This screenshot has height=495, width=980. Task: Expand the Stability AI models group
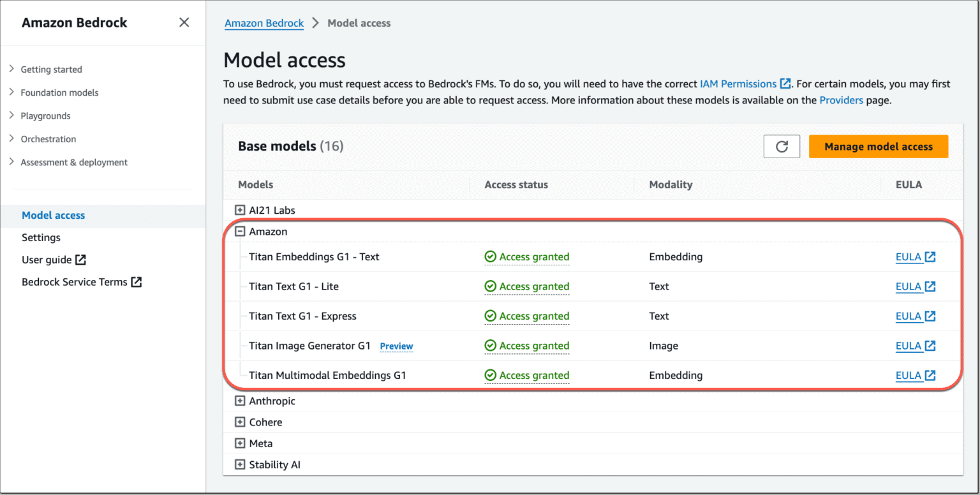tap(240, 464)
